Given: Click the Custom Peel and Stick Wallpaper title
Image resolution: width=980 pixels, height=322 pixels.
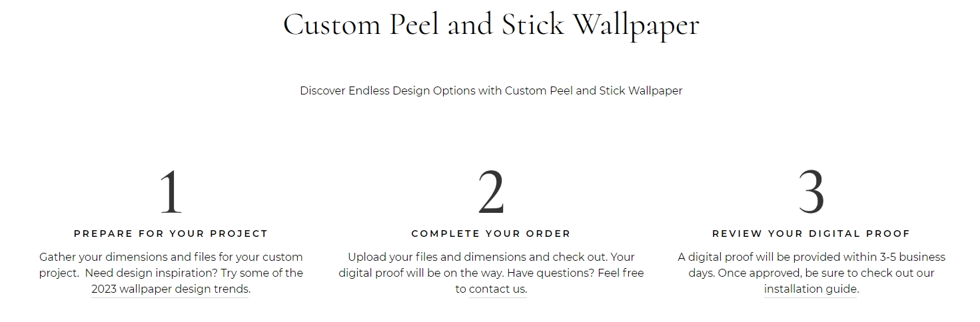Looking at the screenshot, I should 491,25.
